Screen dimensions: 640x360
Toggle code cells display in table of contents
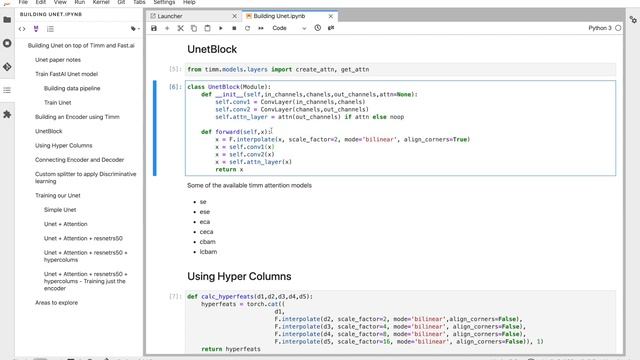point(22,29)
